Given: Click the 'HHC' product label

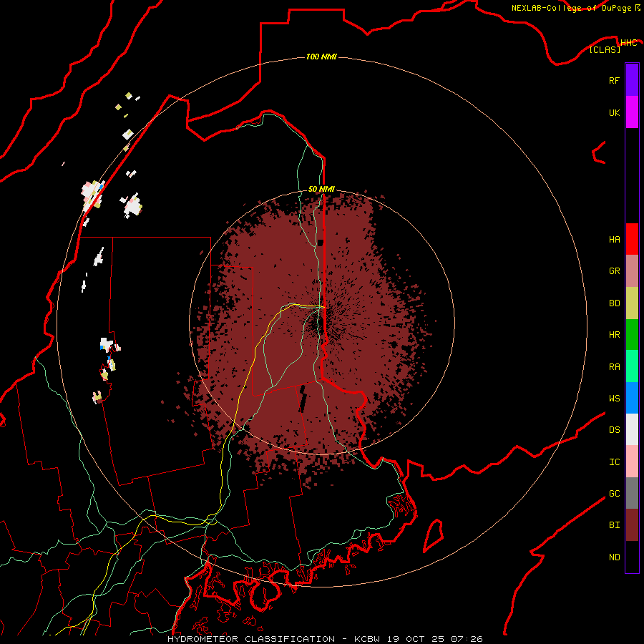Looking at the screenshot, I should pyautogui.click(x=628, y=43).
